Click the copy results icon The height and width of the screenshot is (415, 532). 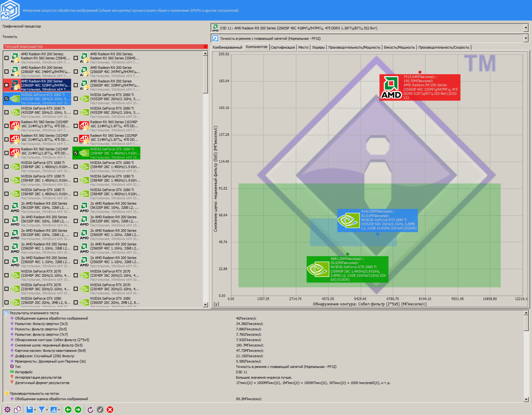click(17, 410)
